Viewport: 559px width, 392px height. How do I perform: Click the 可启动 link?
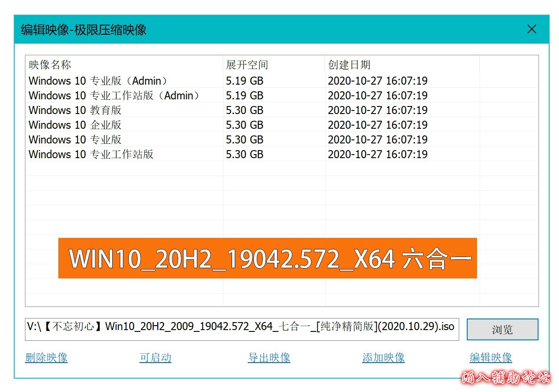pyautogui.click(x=155, y=357)
